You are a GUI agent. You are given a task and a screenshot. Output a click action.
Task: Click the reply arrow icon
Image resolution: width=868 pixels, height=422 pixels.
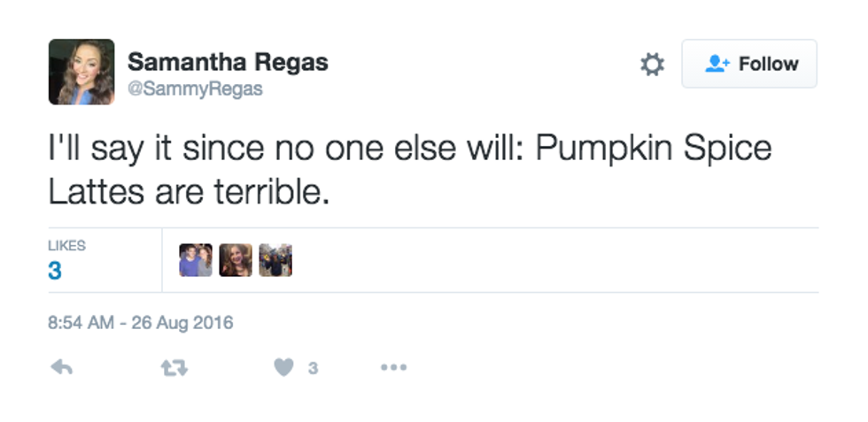coord(61,367)
